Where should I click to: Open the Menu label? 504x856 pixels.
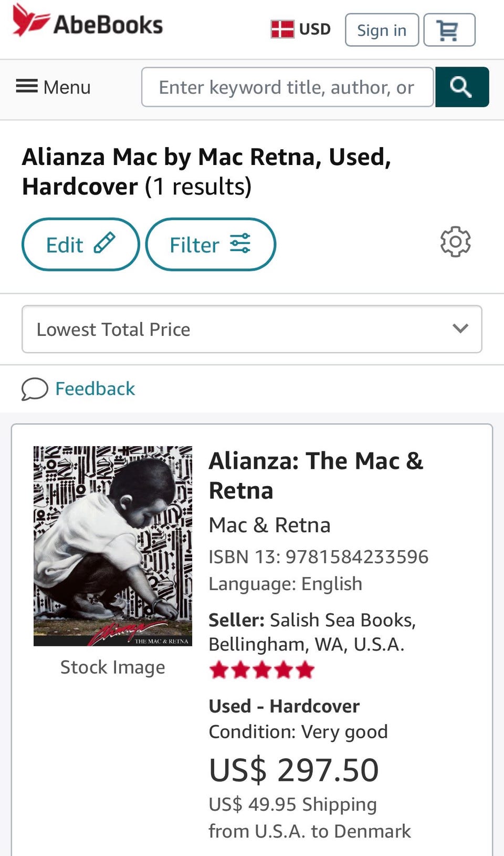tap(67, 87)
